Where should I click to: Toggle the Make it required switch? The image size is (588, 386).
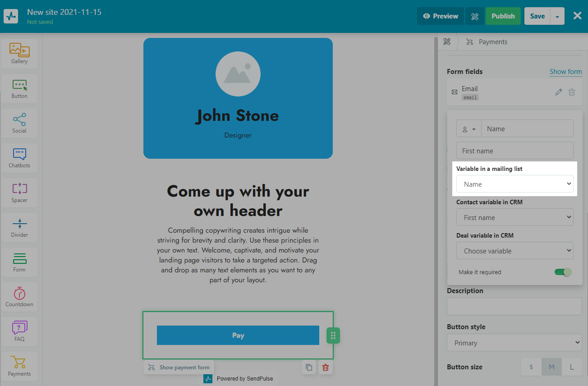563,272
